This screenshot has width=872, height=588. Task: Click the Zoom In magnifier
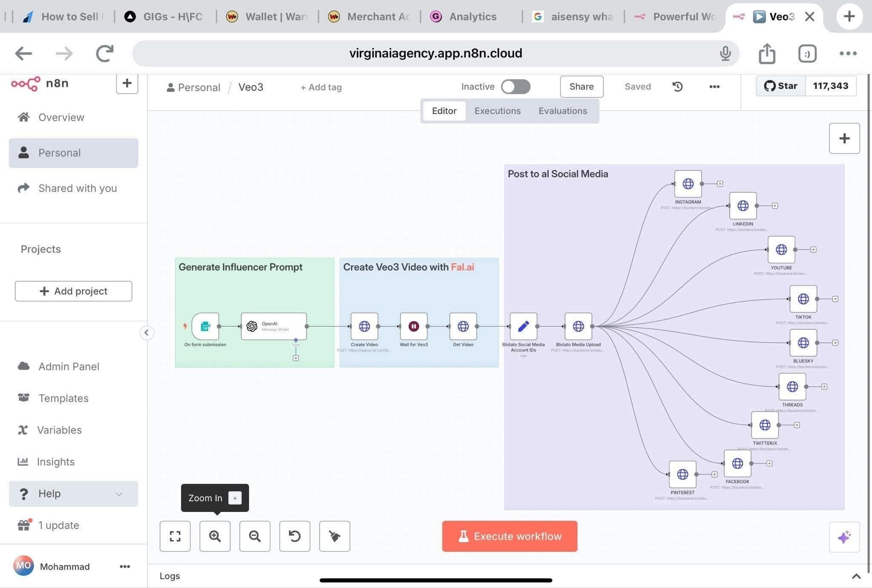pyautogui.click(x=215, y=536)
